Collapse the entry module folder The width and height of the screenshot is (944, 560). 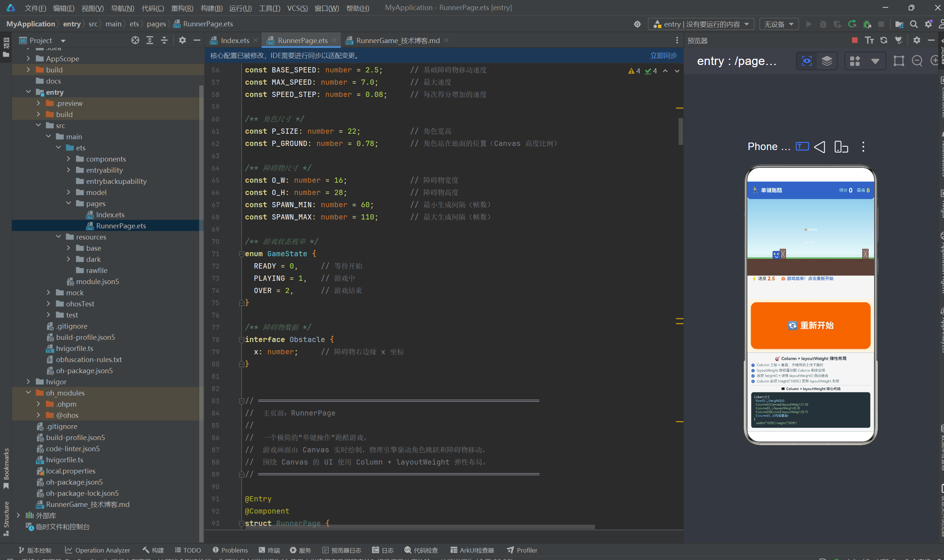pyautogui.click(x=28, y=92)
